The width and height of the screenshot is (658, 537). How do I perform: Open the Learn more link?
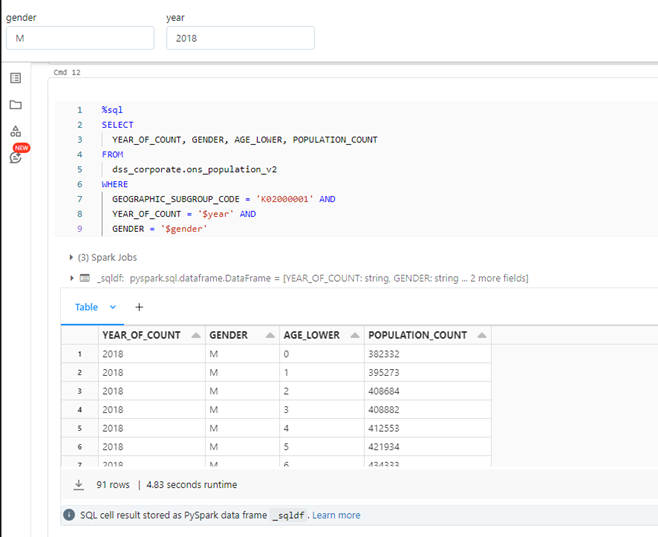(x=336, y=515)
